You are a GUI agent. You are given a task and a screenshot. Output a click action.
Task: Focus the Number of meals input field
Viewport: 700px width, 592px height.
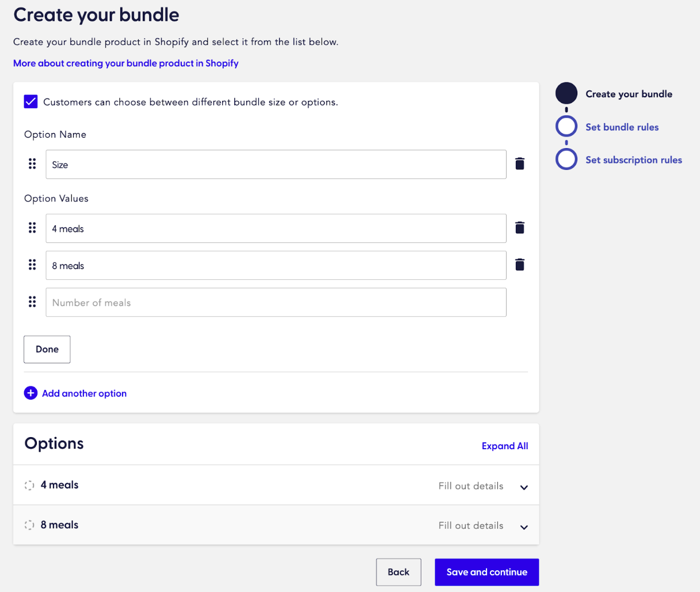click(276, 302)
